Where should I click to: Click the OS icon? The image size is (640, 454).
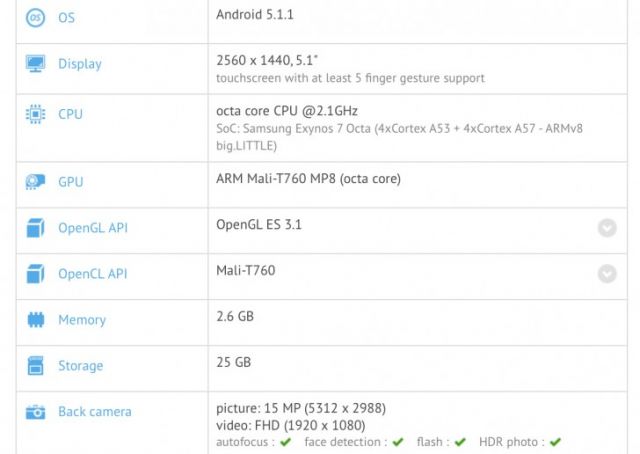(36, 17)
